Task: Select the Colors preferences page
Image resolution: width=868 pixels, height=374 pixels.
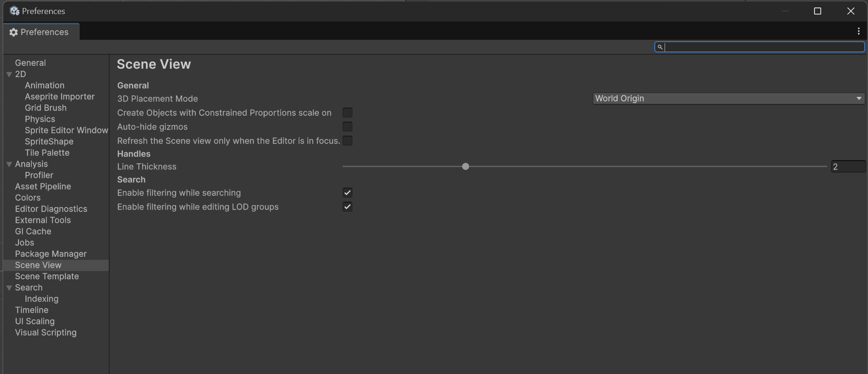Action: (28, 198)
